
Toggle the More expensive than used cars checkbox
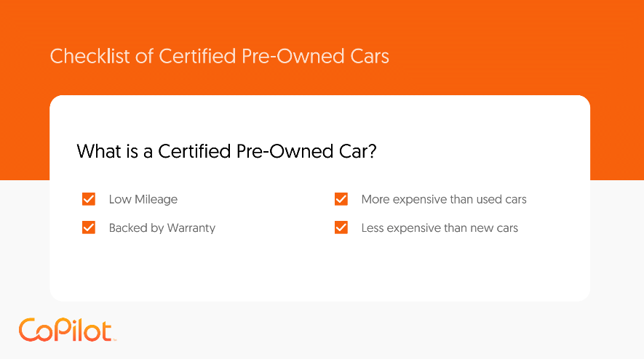tap(341, 199)
